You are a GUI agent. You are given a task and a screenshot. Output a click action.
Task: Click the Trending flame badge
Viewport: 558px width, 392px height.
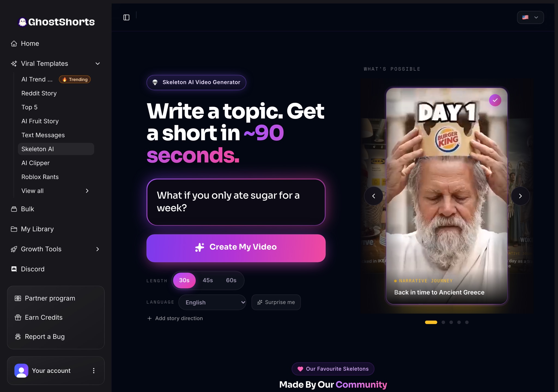click(x=75, y=79)
